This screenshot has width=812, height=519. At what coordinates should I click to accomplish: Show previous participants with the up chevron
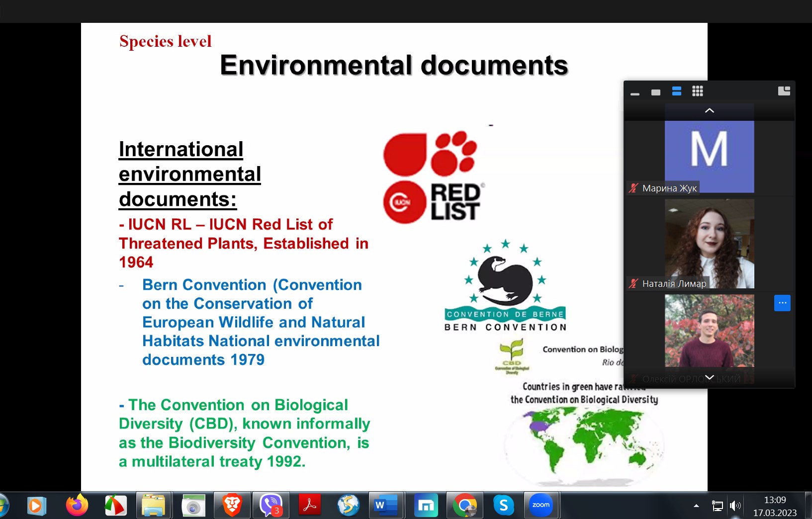point(710,111)
